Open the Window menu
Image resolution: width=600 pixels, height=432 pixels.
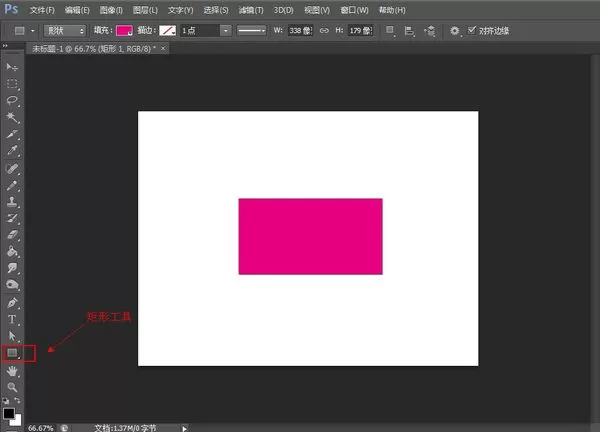tap(354, 10)
